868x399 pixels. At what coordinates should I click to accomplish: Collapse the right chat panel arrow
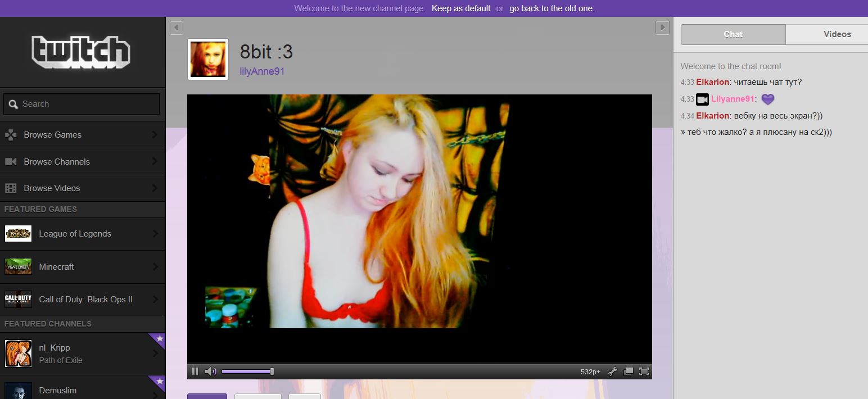[662, 27]
